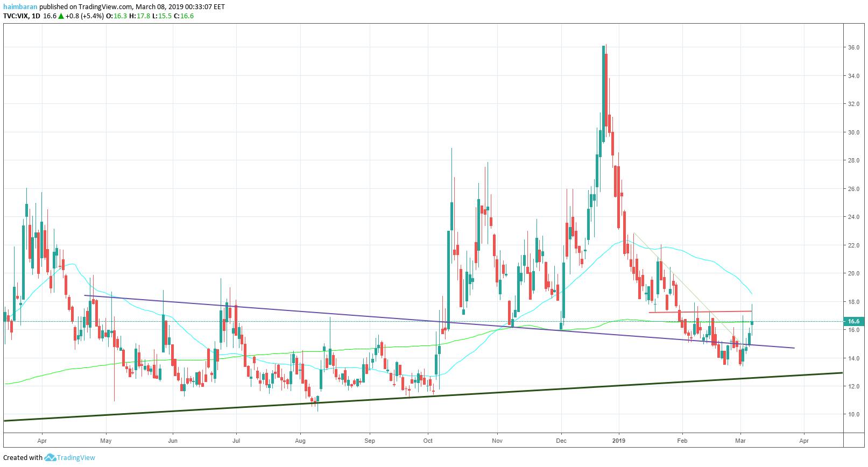The image size is (868, 467).
Task: Click the Jul label on time axis
Action: pyautogui.click(x=236, y=440)
